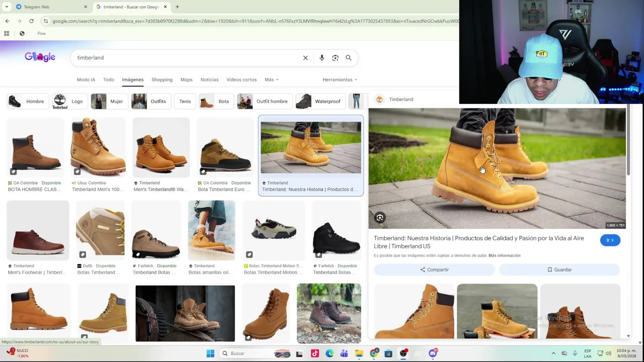644x362 pixels.
Task: Open the large boot preview image
Action: click(497, 168)
